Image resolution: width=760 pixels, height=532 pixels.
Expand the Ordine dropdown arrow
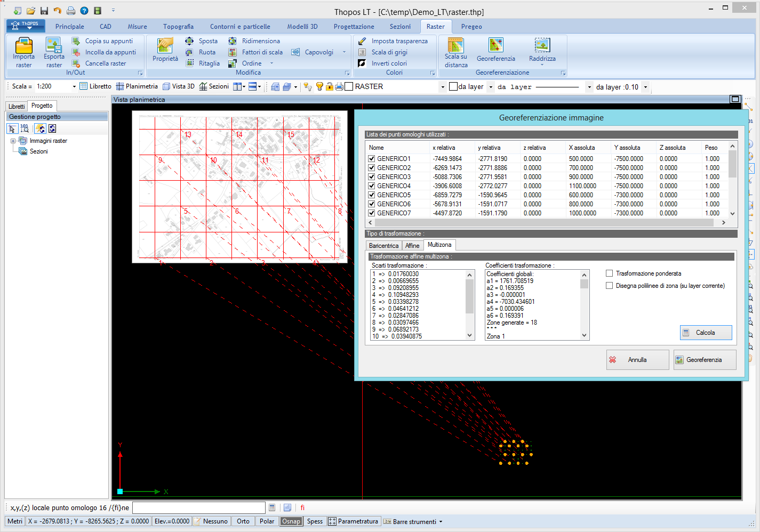271,63
